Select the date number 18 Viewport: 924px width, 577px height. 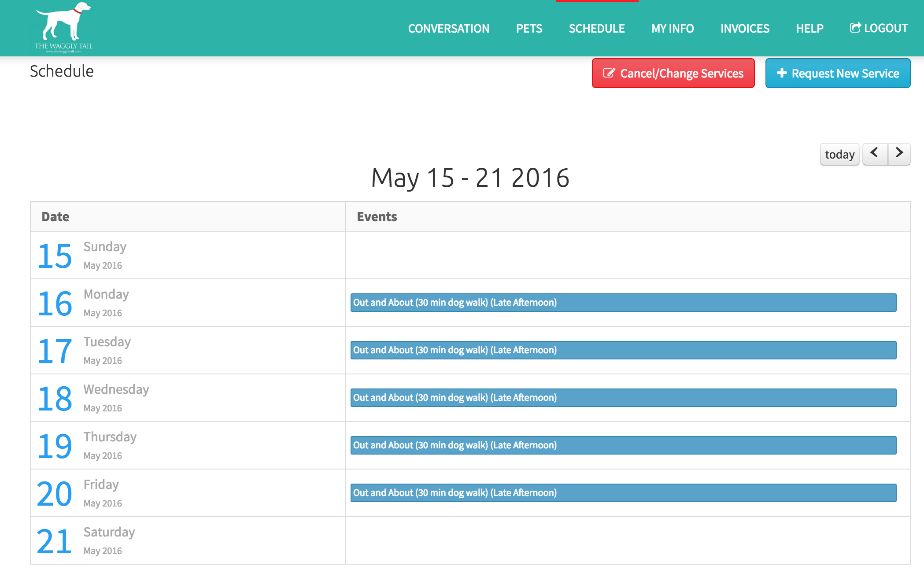(x=55, y=399)
